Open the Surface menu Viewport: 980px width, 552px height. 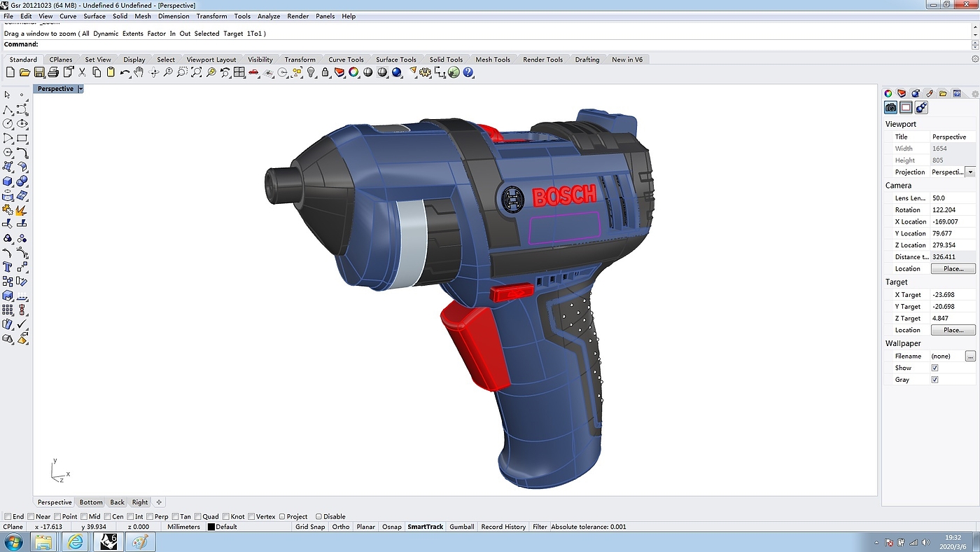[x=94, y=16]
